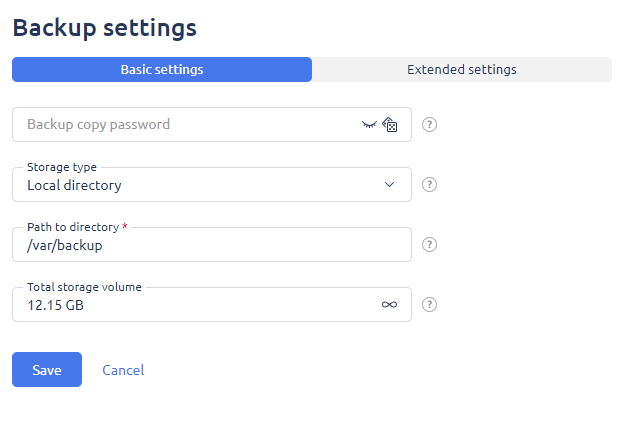This screenshot has height=422, width=630.
Task: Focus the Backup copy password field
Action: 185,125
